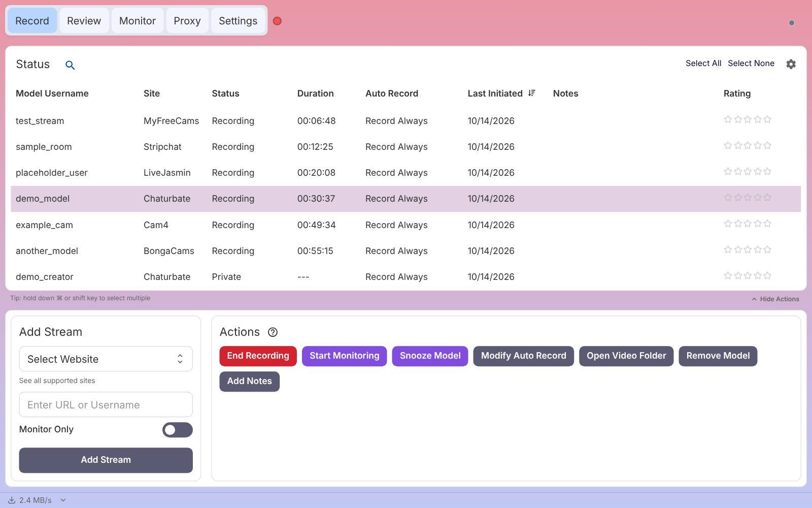Expand the download speed chevron
This screenshot has width=812, height=508.
click(63, 500)
